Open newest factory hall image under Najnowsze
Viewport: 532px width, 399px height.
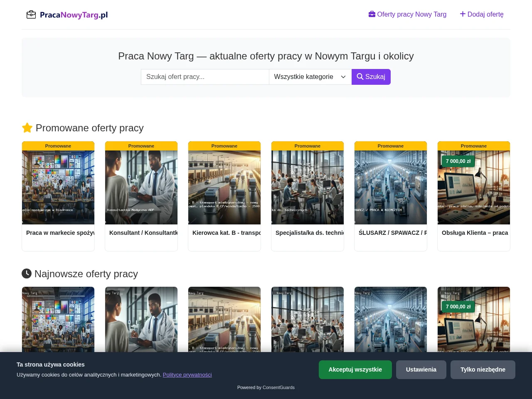coord(391,319)
